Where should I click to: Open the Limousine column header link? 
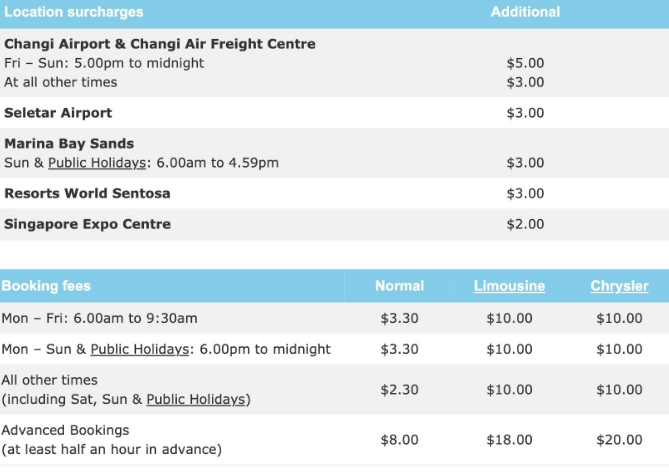(509, 286)
